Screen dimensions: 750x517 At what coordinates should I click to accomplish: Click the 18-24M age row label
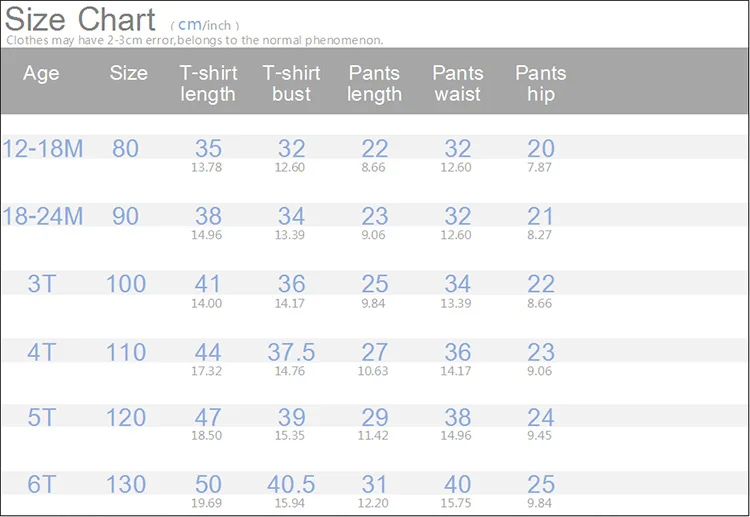[x=42, y=217]
